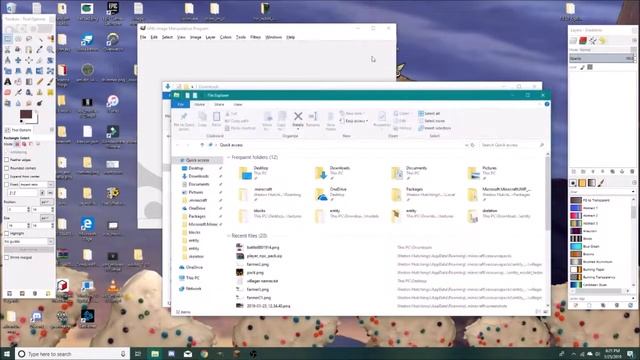This screenshot has height=360, width=640.
Task: Click the Copy path button
Action: pos(237,121)
